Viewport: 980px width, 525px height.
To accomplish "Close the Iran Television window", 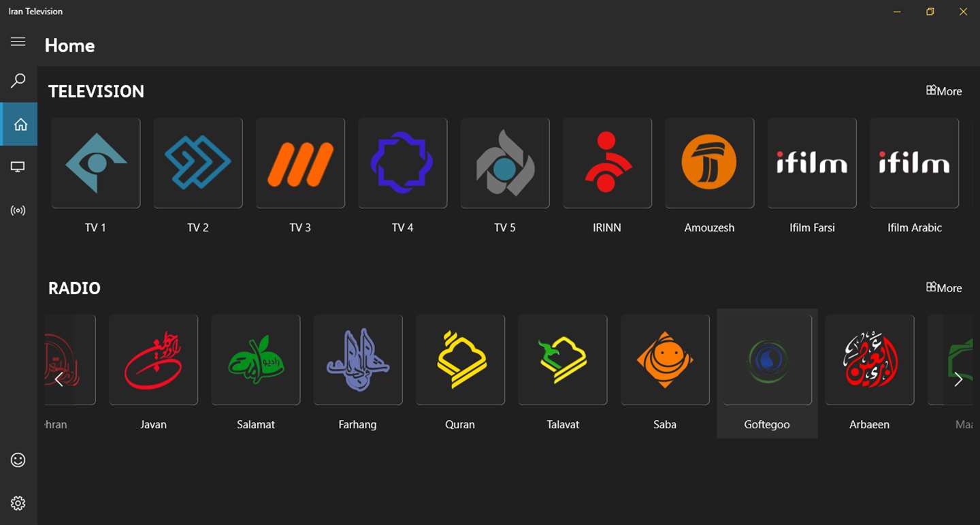I will pyautogui.click(x=963, y=12).
